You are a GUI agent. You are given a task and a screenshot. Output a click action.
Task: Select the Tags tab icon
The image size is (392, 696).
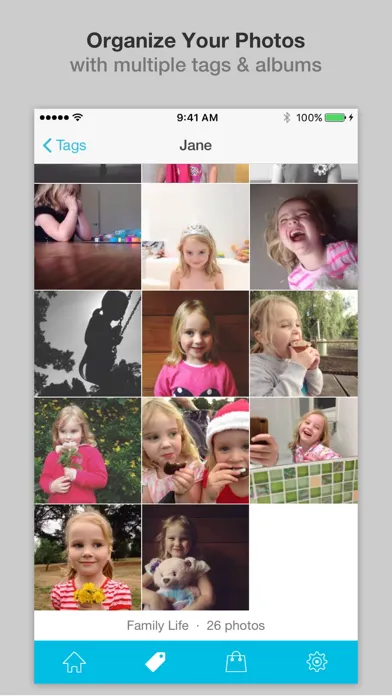155,662
